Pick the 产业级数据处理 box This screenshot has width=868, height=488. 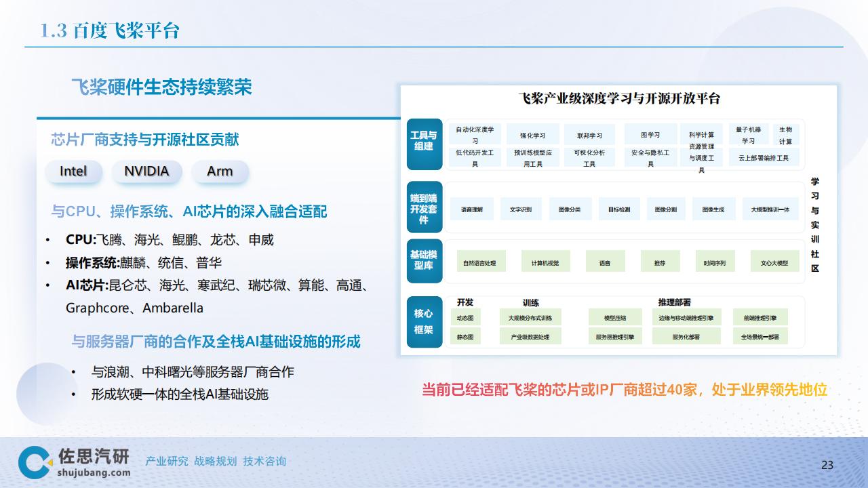tap(530, 336)
